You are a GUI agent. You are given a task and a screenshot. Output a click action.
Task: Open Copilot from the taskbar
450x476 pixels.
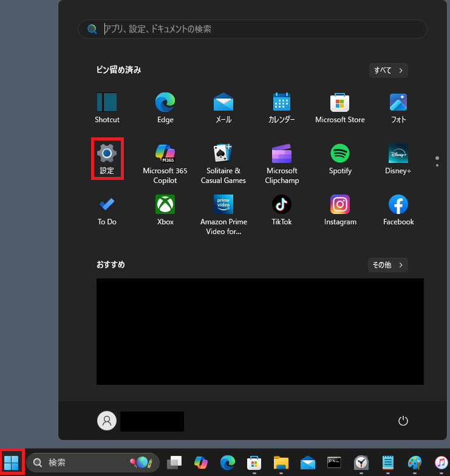click(x=201, y=463)
